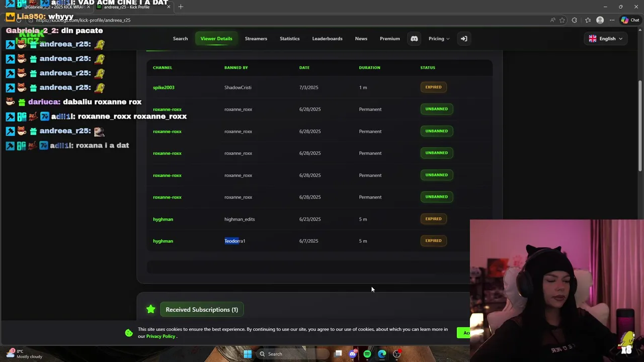Select the Viewer Details tab
644x362 pixels.
click(x=216, y=39)
